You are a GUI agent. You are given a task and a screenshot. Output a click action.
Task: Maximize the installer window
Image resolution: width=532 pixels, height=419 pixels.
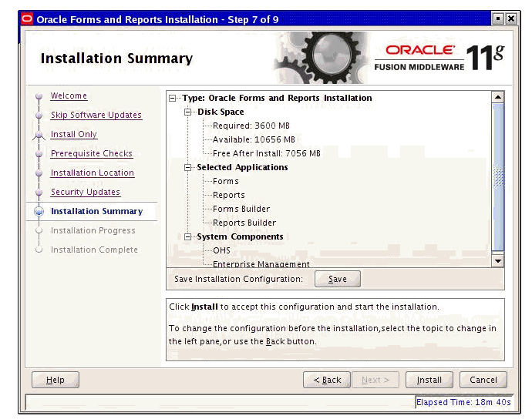coord(498,18)
